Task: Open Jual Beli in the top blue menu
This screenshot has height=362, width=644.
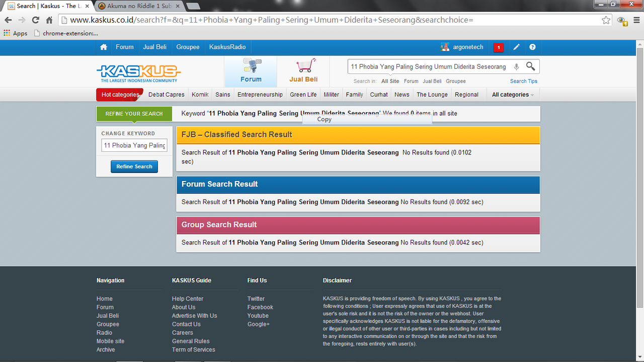Action: (x=154, y=47)
